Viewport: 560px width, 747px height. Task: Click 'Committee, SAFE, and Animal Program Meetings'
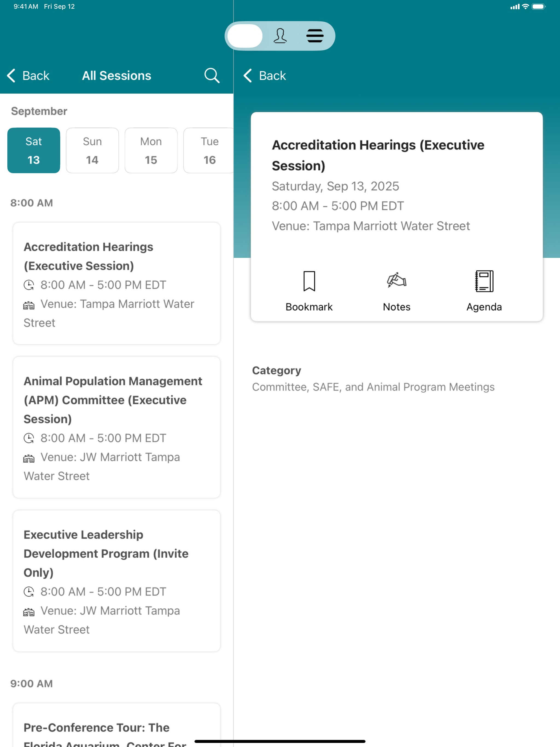coord(373,387)
